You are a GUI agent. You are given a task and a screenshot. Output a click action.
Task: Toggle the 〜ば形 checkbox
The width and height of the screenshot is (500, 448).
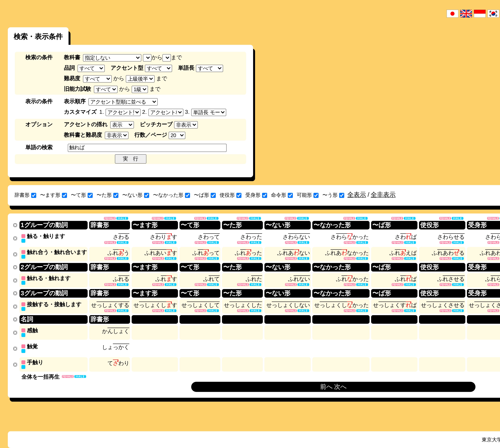click(213, 195)
